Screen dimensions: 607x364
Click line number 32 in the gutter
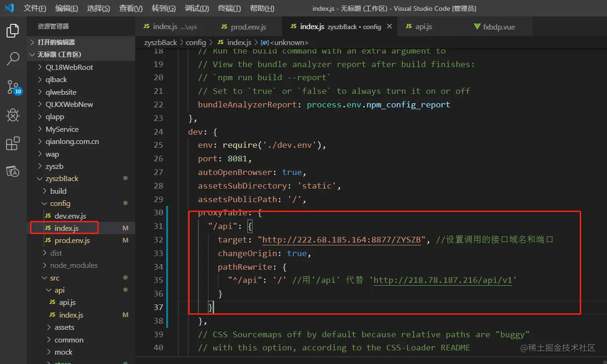point(158,240)
